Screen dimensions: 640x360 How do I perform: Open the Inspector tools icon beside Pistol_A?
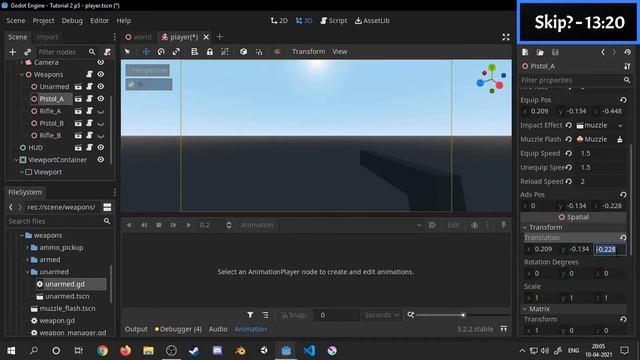627,66
